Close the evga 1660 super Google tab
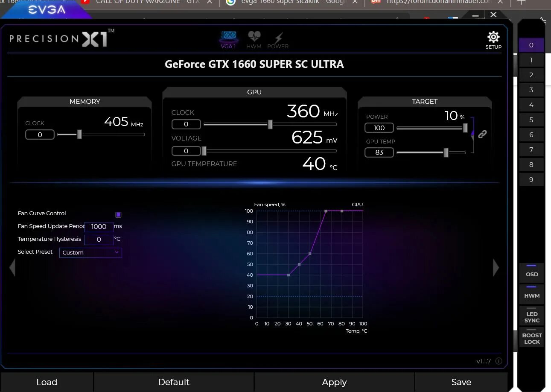The width and height of the screenshot is (551, 392). [355, 2]
